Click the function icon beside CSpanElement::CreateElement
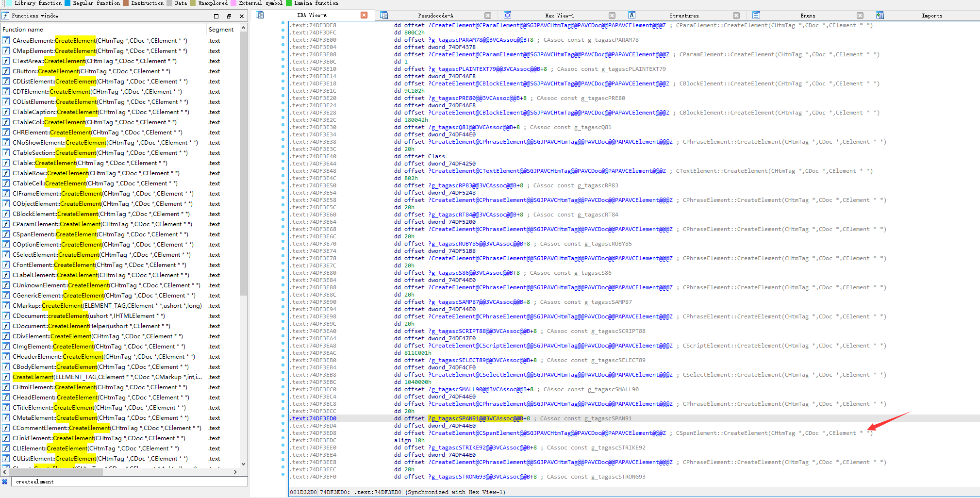The height and width of the screenshot is (498, 980). (x=6, y=234)
